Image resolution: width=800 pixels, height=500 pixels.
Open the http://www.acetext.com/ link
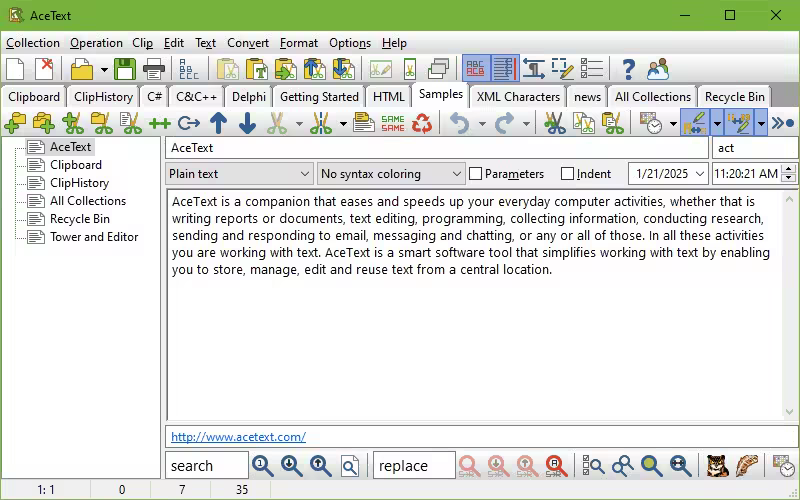click(x=238, y=437)
